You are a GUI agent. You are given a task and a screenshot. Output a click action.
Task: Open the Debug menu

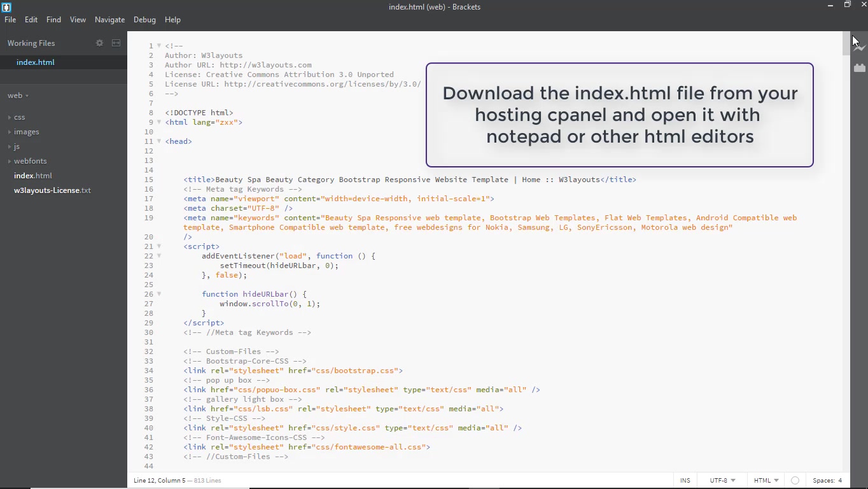pyautogui.click(x=144, y=20)
